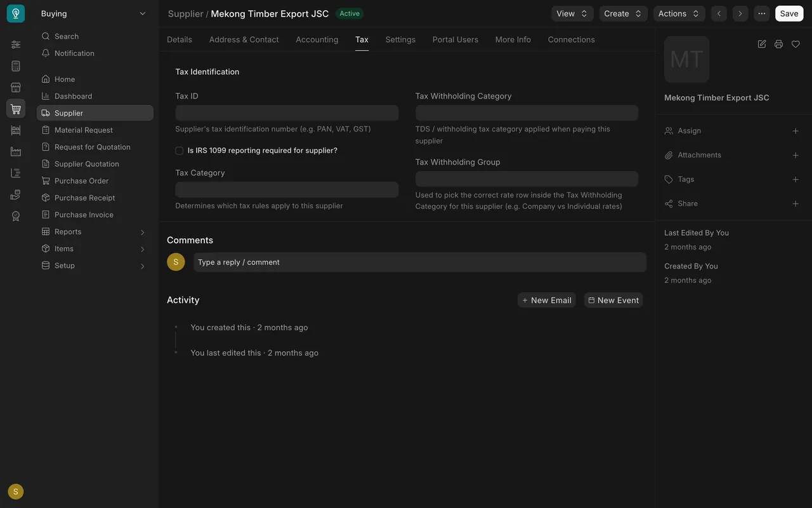The width and height of the screenshot is (812, 508).
Task: Open the factory manufacturing module icon
Action: (16, 152)
